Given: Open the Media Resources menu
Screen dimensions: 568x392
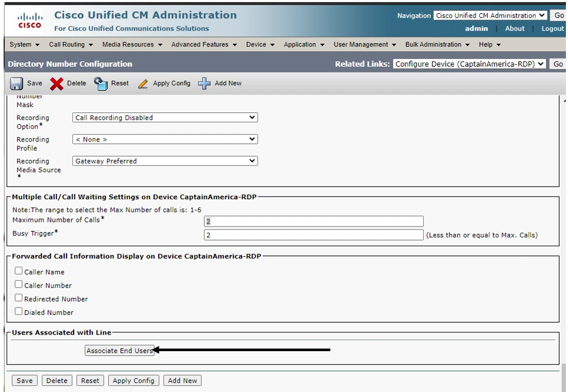Looking at the screenshot, I should tap(132, 44).
